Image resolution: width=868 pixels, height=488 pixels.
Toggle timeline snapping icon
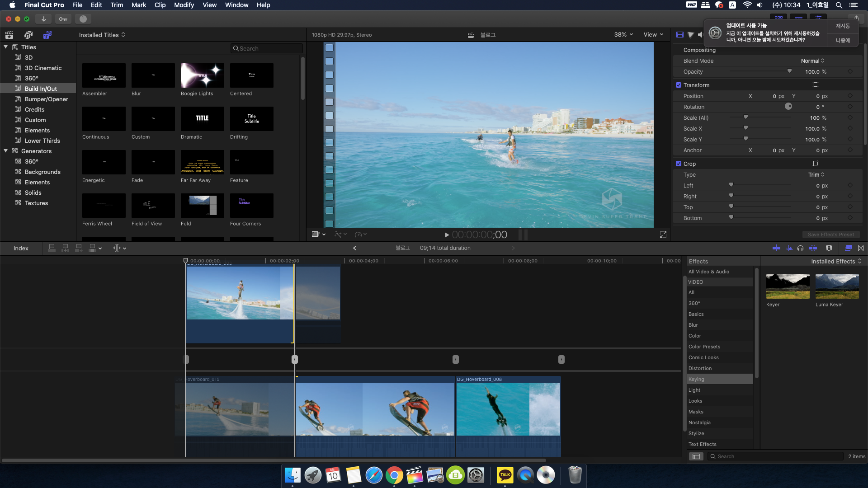[x=813, y=248]
